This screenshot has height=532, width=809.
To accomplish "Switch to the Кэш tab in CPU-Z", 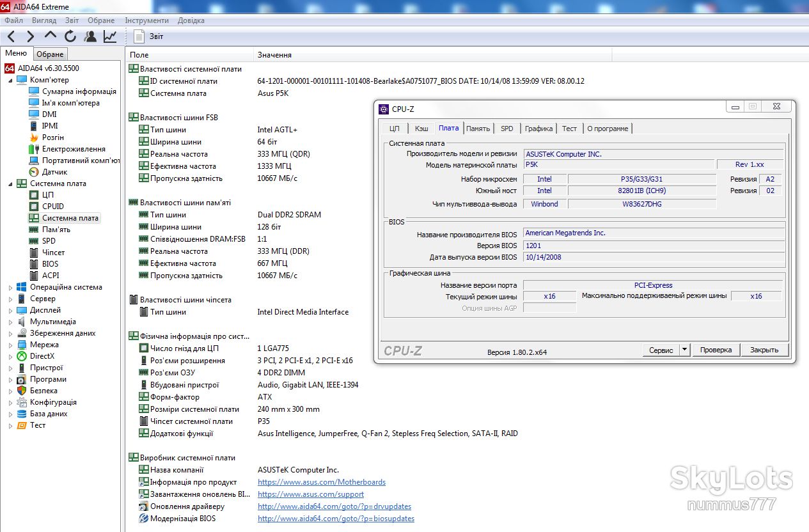I will pyautogui.click(x=421, y=129).
